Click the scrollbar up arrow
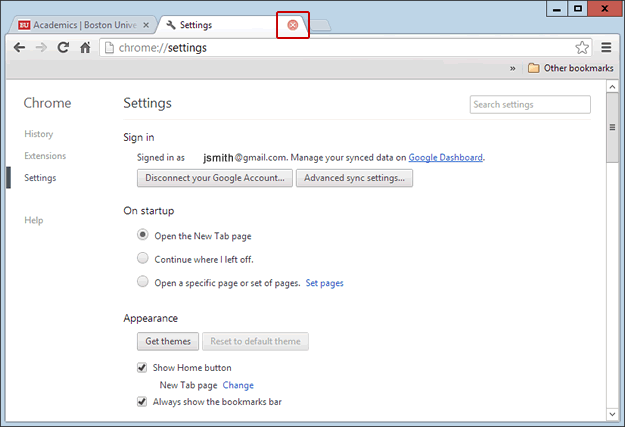Viewport: 625px width, 427px height. pos(612,87)
